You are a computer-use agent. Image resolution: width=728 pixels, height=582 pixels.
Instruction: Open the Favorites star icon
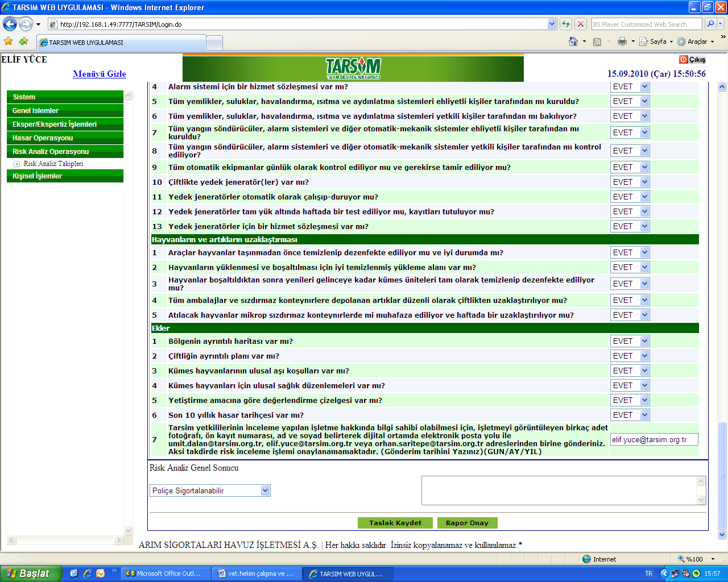9,41
